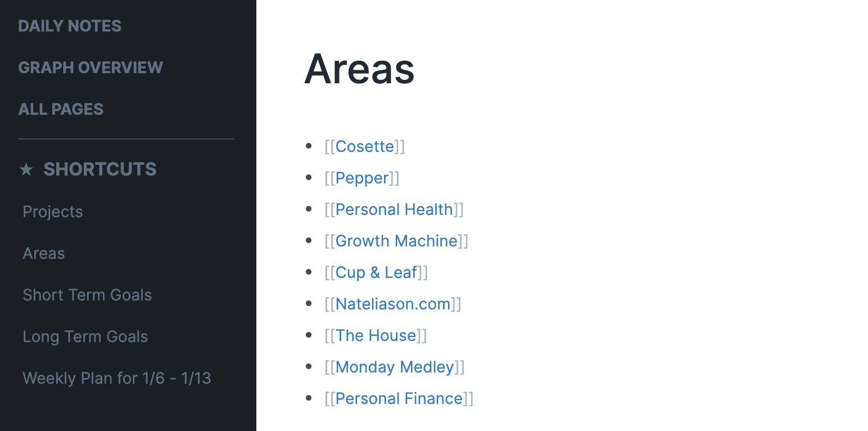Open Weekly Plan for 1/6 - 1/13
This screenshot has width=868, height=431.
(x=117, y=378)
